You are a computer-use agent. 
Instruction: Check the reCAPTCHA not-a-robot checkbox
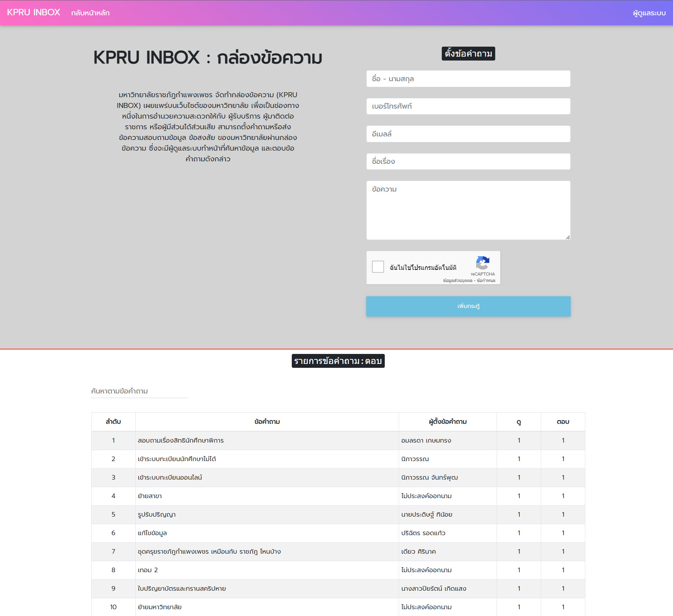[378, 267]
